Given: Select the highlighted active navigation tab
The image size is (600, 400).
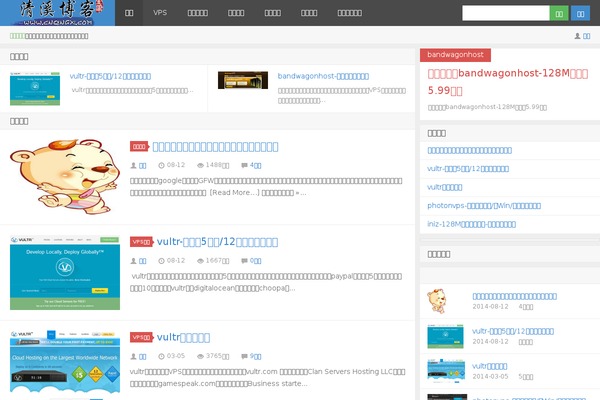Looking at the screenshot, I should coord(129,13).
